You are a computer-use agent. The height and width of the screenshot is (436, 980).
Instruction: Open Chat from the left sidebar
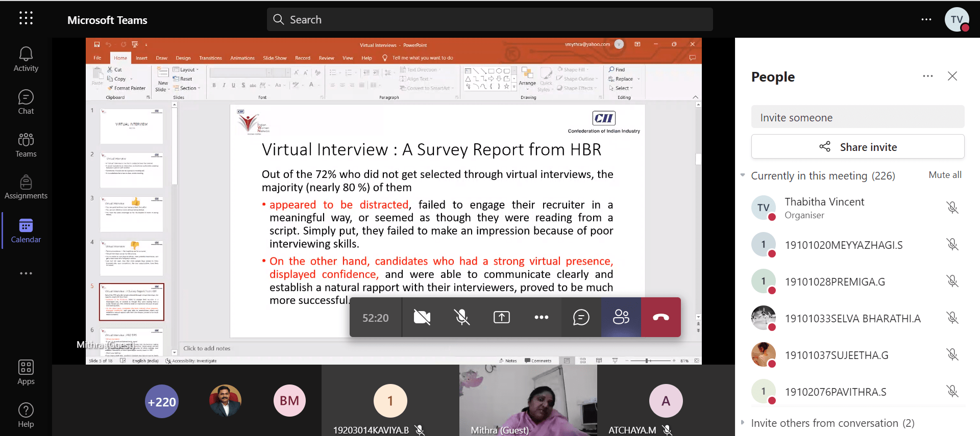tap(26, 102)
